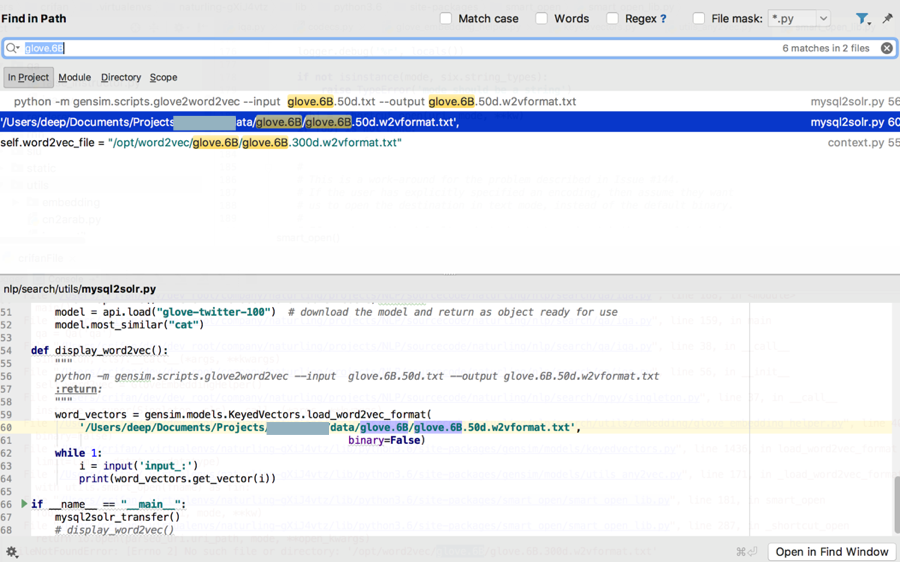Switch to the Module scope tab

(74, 77)
